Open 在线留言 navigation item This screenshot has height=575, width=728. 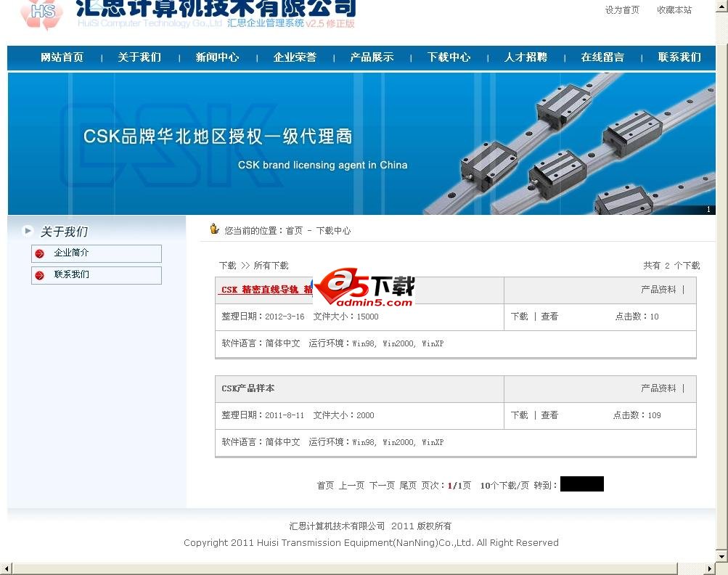click(x=602, y=57)
